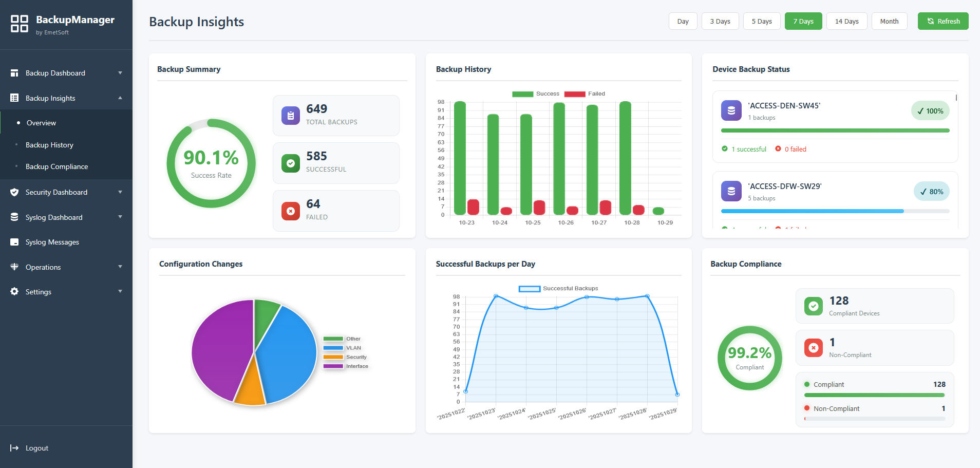
Task: Switch to the Month view
Action: (889, 21)
